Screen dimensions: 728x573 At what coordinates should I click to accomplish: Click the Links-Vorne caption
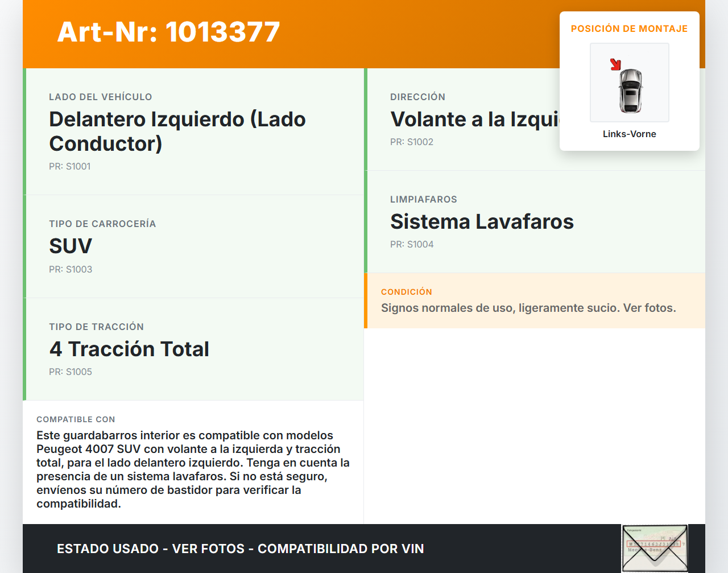pyautogui.click(x=629, y=134)
